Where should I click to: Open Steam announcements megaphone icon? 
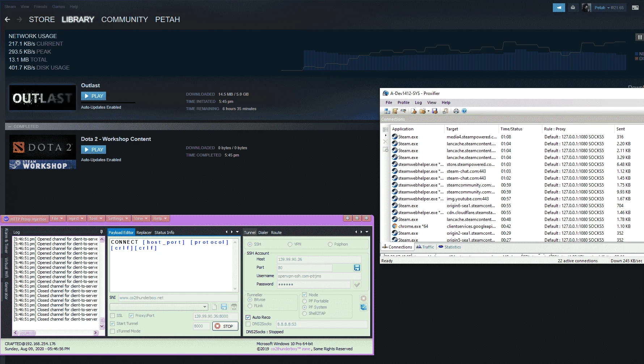[559, 8]
